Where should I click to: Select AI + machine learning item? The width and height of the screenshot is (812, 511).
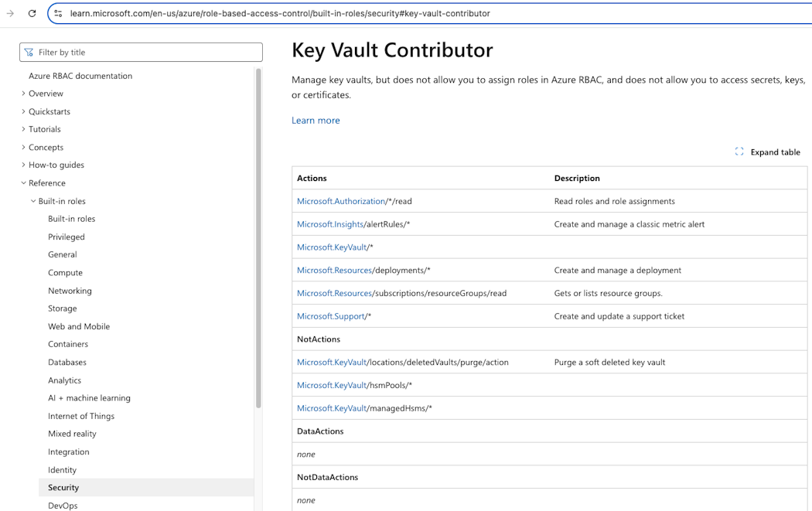(89, 397)
